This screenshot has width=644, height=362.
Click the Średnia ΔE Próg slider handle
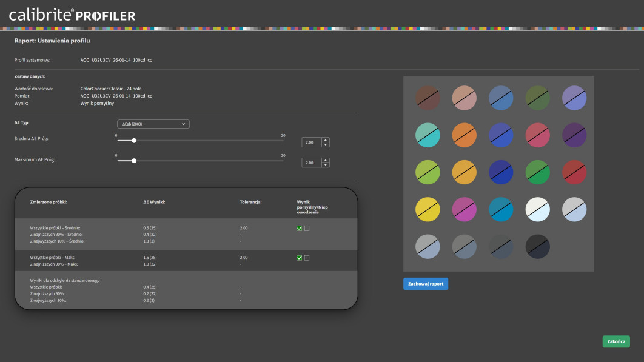tap(134, 141)
